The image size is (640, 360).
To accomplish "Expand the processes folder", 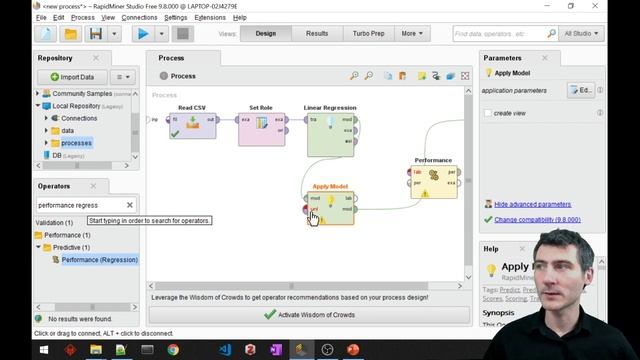I will [x=46, y=143].
